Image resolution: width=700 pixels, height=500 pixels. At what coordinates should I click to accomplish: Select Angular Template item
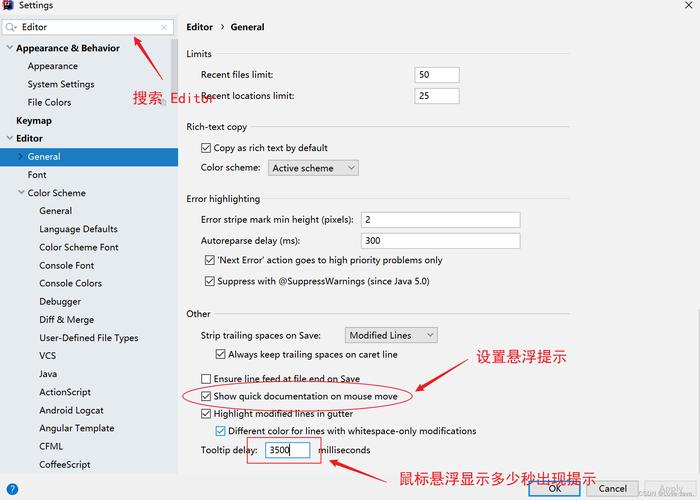tap(77, 428)
